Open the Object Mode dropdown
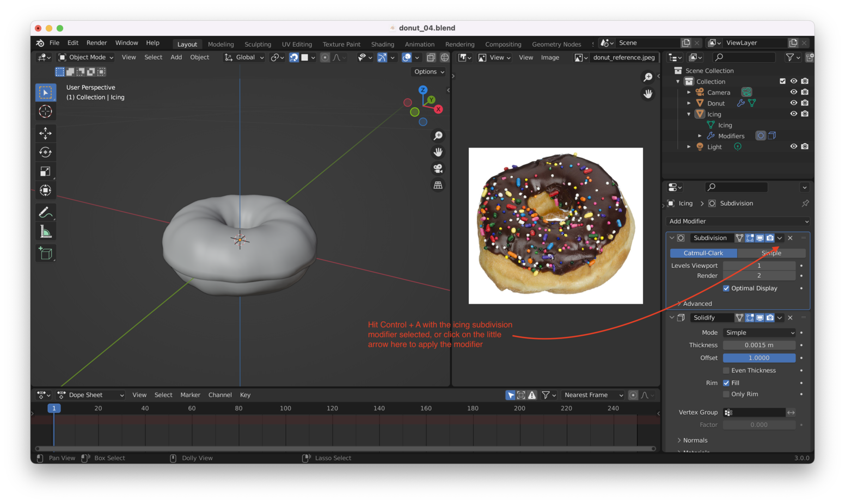Viewport: 845px width, 504px height. [x=86, y=57]
